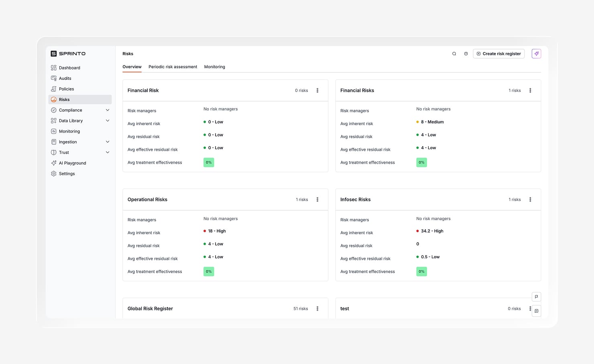
Task: Click the Trust shield icon
Action: point(54,152)
